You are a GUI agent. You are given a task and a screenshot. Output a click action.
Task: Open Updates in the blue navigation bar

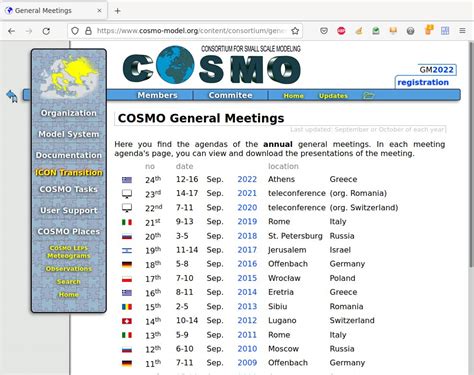tap(333, 96)
